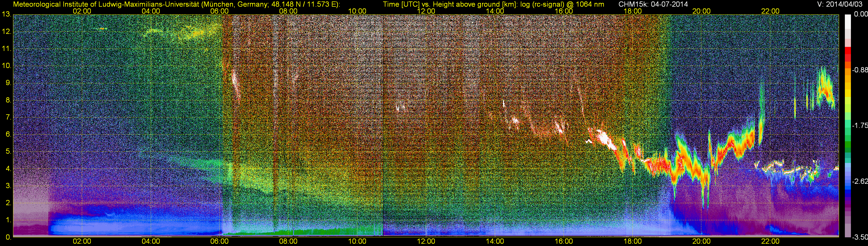868x246 pixels.
Task: Click the '12.' height axis label
Action: 6,32
